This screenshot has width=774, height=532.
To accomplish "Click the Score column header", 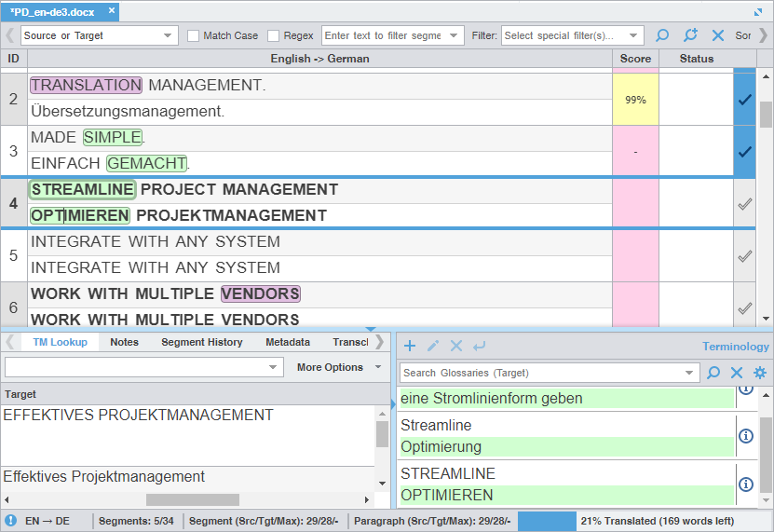I will coord(635,59).
